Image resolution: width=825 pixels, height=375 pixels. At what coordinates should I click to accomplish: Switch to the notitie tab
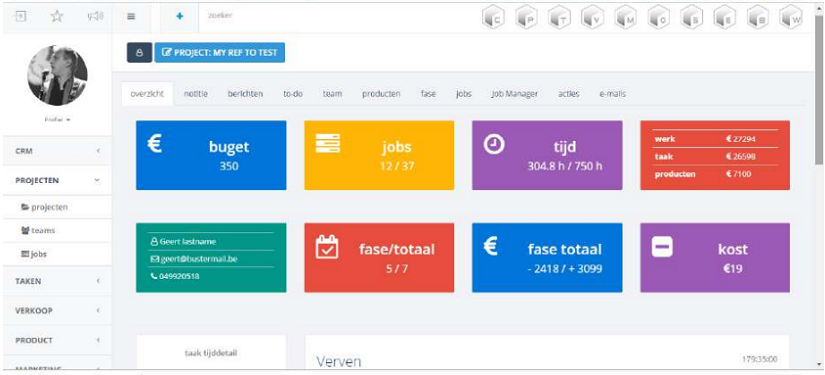tap(196, 94)
